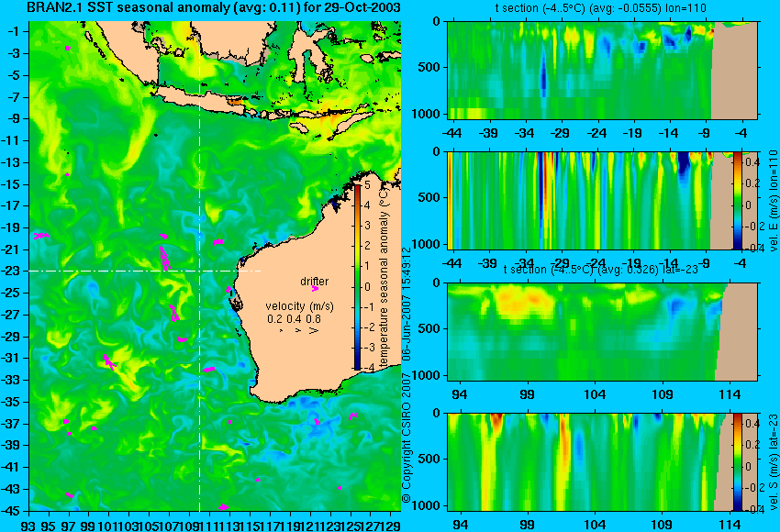Click the 'vel. S (m/s) lat=-23' label
Screen dimensions: 780x532
pyautogui.click(x=773, y=462)
